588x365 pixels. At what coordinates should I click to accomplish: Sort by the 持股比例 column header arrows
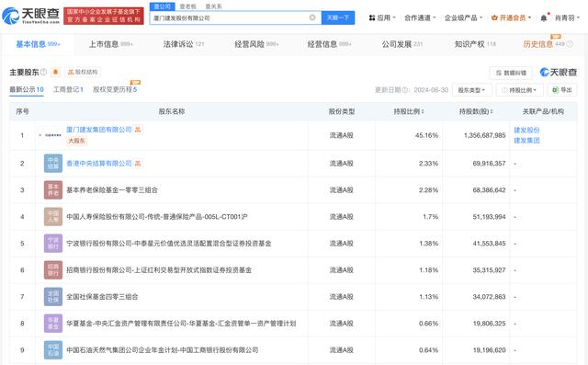pos(423,111)
